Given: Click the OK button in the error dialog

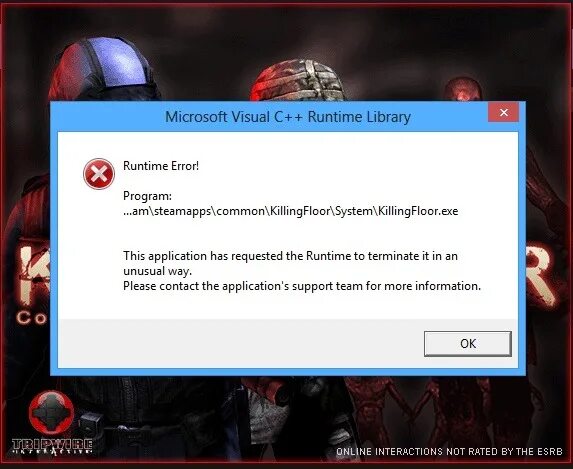Looking at the screenshot, I should pos(467,344).
